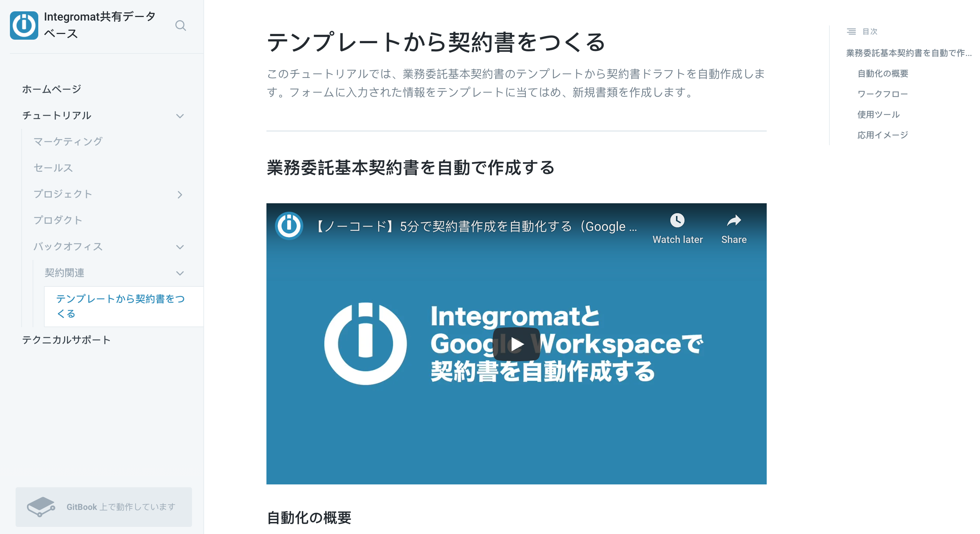The width and height of the screenshot is (980, 534).
Task: Click the 自動化の概要 section heading
Action: [x=309, y=518]
